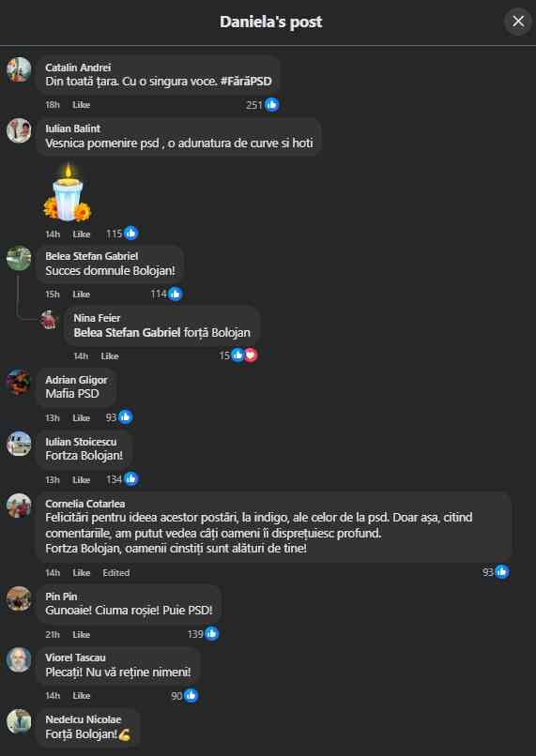Viewport: 536px width, 756px height.
Task: Open Catalin Andrei's profile picture
Action: 19,69
